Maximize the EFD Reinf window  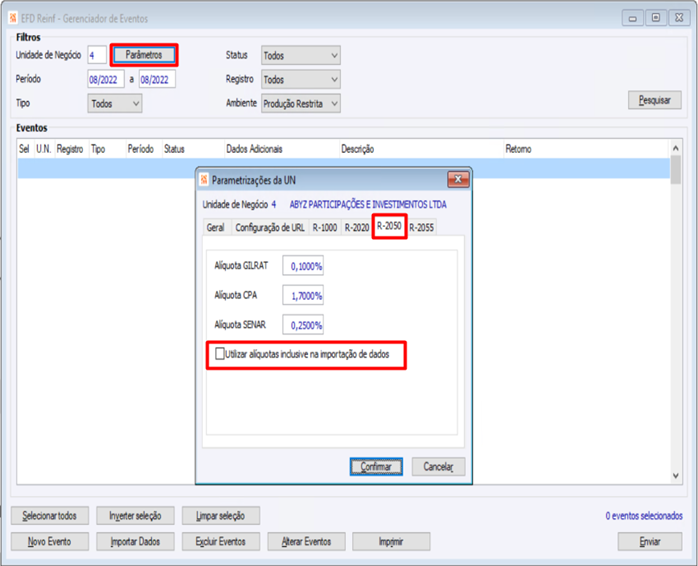[656, 18]
